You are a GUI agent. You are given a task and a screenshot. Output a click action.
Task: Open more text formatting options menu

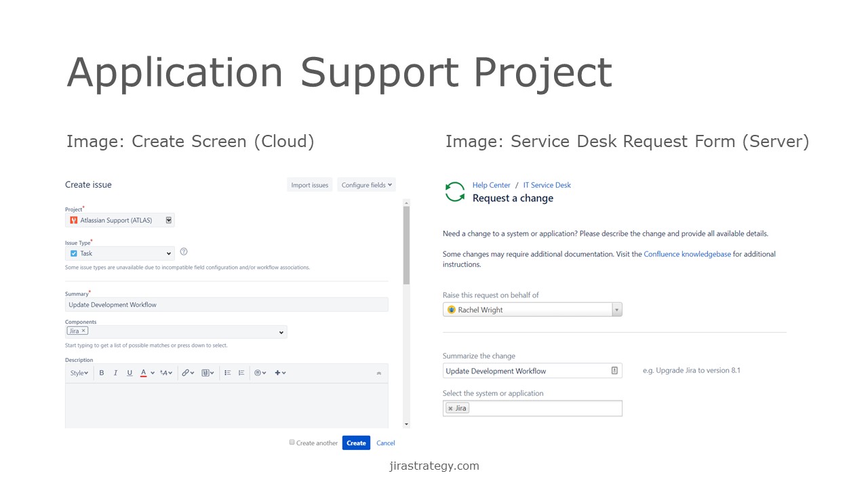click(x=166, y=373)
